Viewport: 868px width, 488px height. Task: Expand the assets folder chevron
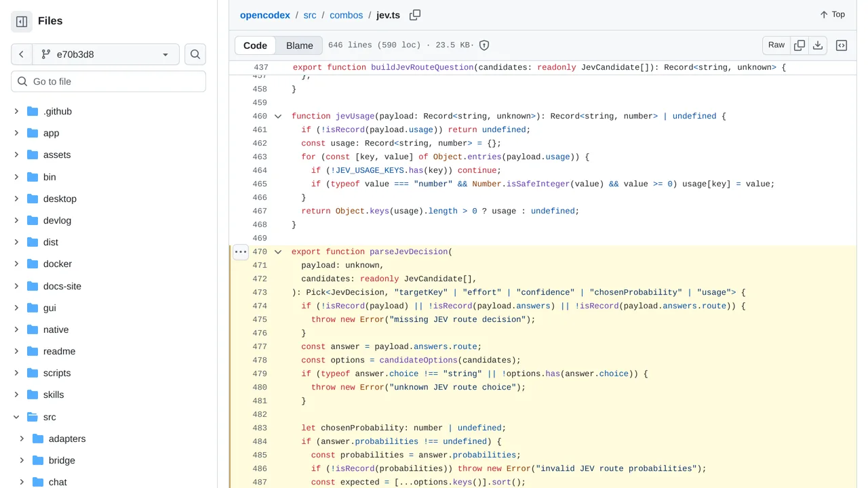[x=16, y=155]
